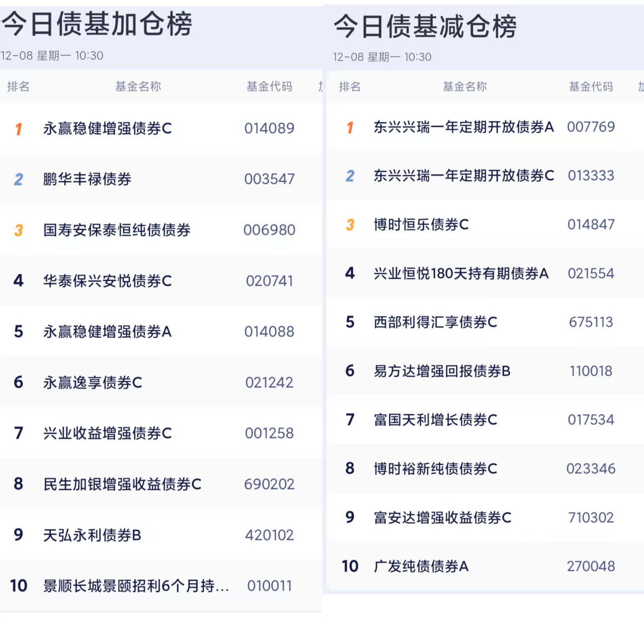Click the yellow rank 3 badge in 减仓榜

tap(350, 225)
